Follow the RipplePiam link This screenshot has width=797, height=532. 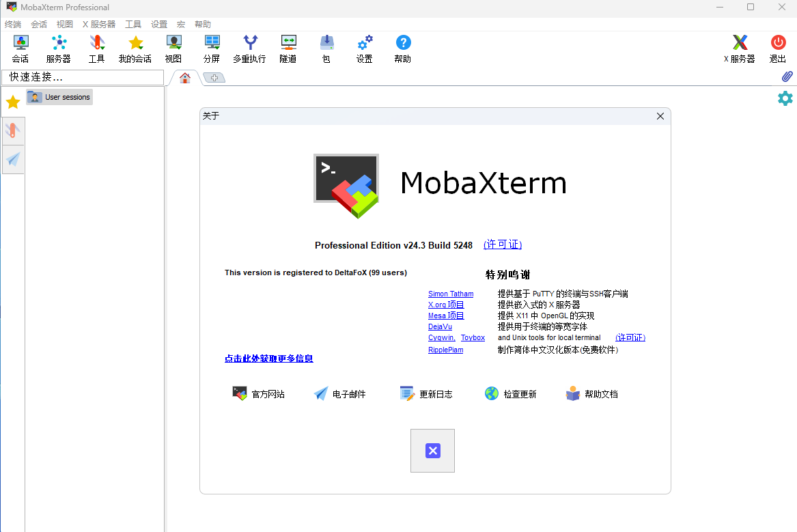click(x=446, y=350)
